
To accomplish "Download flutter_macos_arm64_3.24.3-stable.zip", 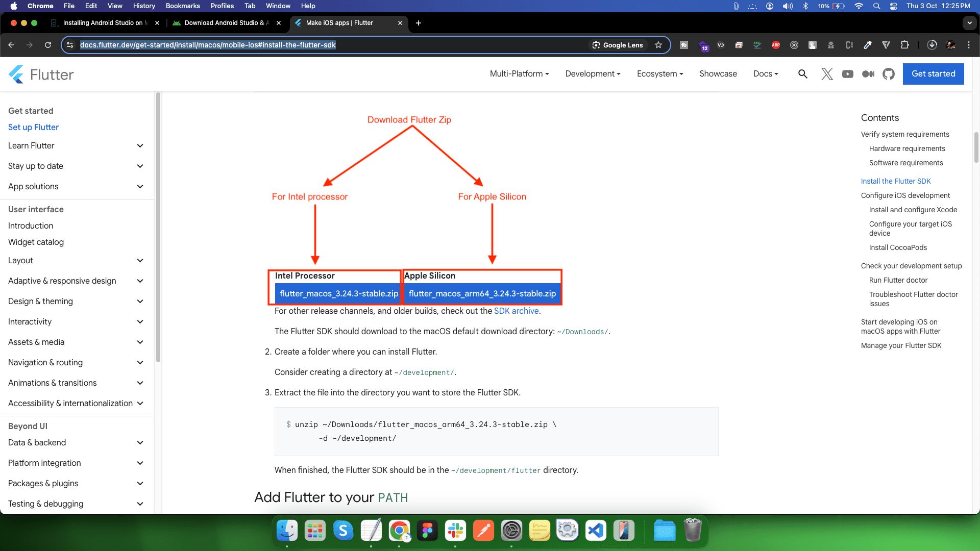I will coord(482,294).
